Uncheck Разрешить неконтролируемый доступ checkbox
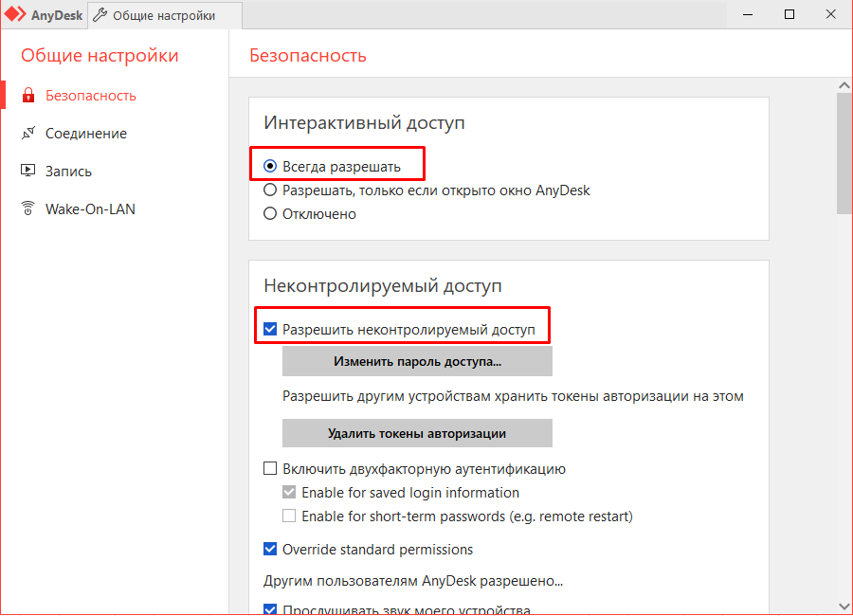The image size is (853, 616). pos(270,330)
